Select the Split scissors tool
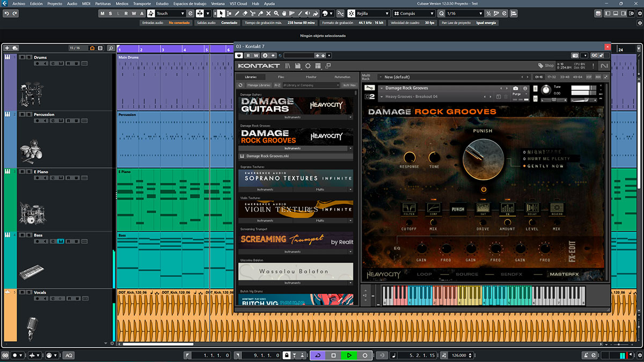The width and height of the screenshot is (644, 362). (x=253, y=13)
